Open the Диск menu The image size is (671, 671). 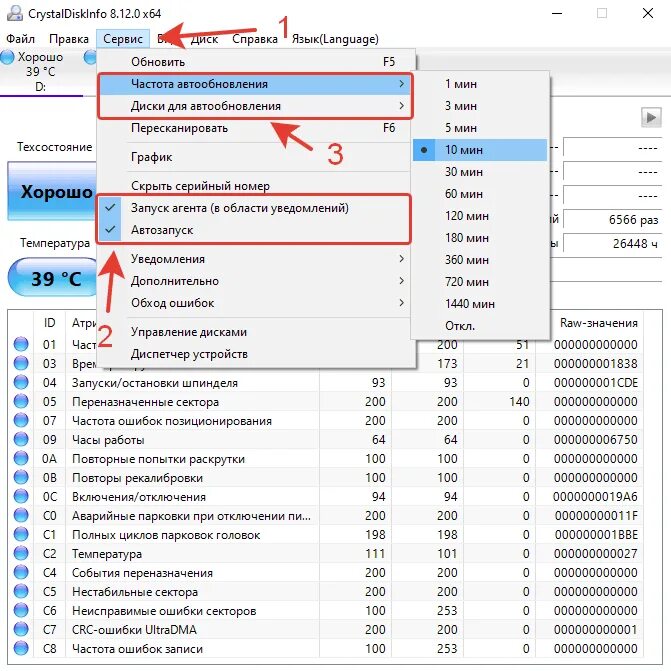click(205, 39)
